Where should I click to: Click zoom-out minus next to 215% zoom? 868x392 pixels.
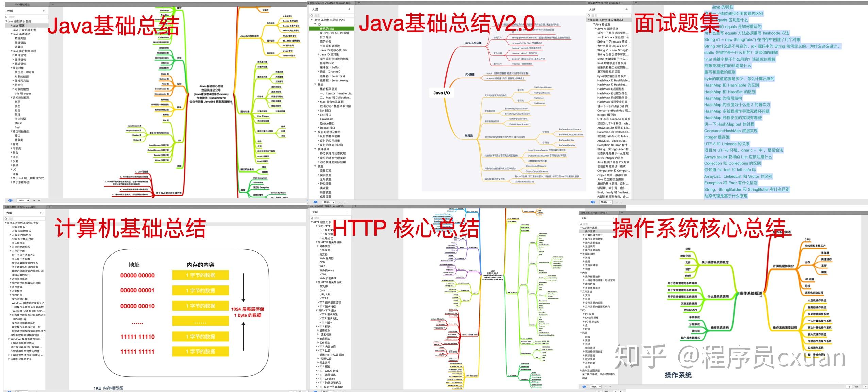click(x=34, y=200)
